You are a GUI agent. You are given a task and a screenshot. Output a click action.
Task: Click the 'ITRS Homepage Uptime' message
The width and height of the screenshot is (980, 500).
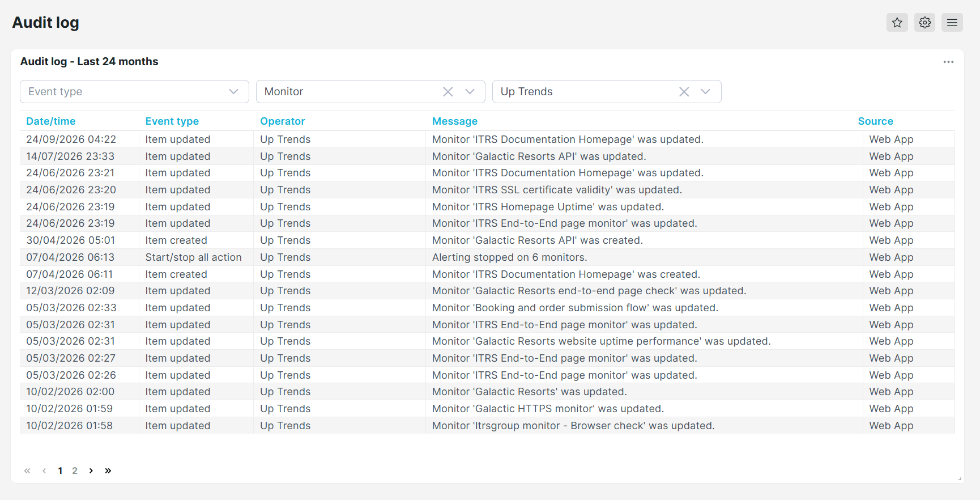[x=548, y=207]
